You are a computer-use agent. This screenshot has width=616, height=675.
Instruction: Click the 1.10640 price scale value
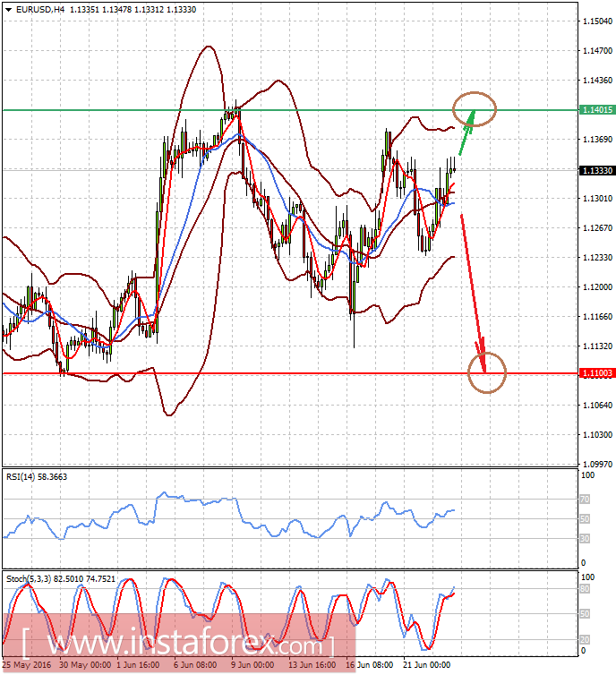click(597, 406)
